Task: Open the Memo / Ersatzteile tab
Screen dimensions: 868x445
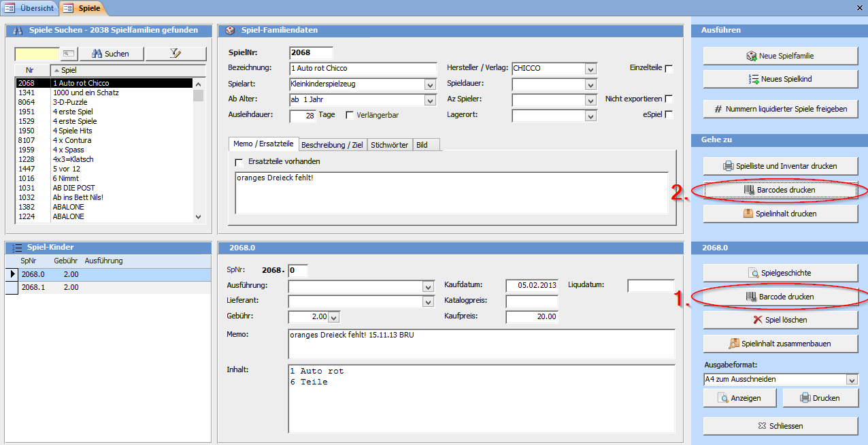Action: (x=263, y=144)
